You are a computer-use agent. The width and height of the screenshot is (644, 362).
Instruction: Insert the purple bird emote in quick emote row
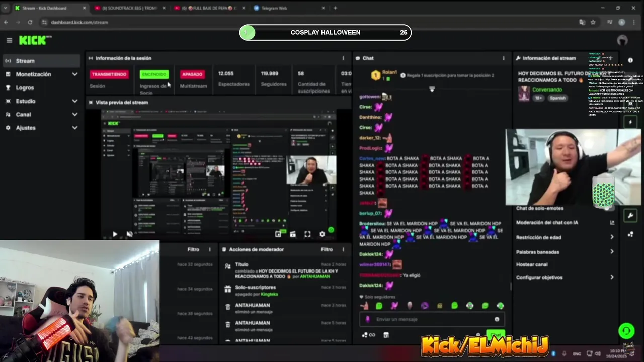click(x=394, y=306)
